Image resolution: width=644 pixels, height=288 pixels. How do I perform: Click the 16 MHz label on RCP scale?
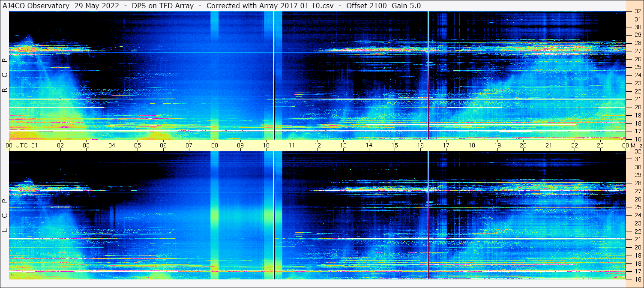click(637, 139)
